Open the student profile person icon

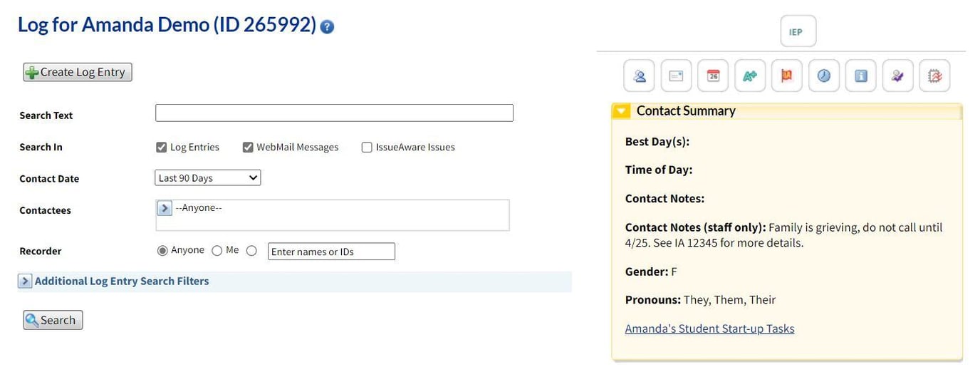[x=640, y=76]
